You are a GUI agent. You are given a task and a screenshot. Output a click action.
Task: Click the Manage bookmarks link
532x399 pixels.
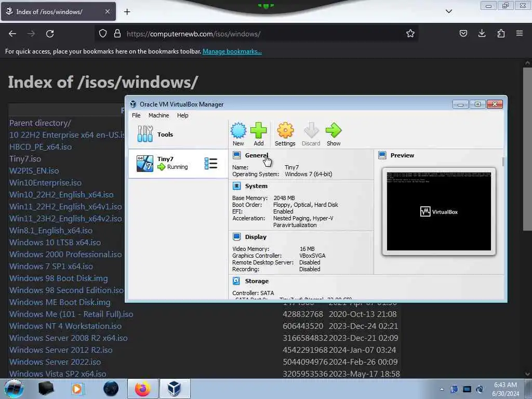(x=232, y=51)
